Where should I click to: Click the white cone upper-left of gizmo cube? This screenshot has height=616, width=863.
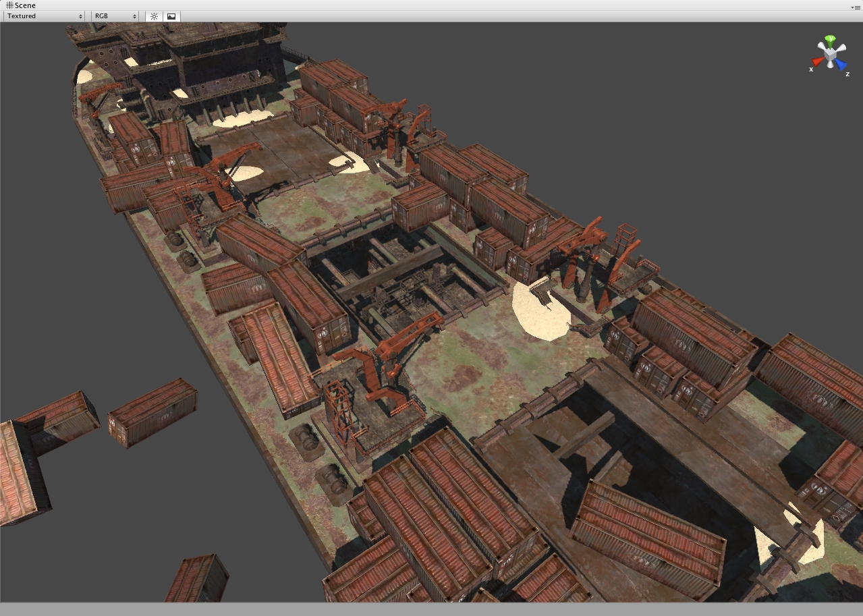click(x=822, y=45)
